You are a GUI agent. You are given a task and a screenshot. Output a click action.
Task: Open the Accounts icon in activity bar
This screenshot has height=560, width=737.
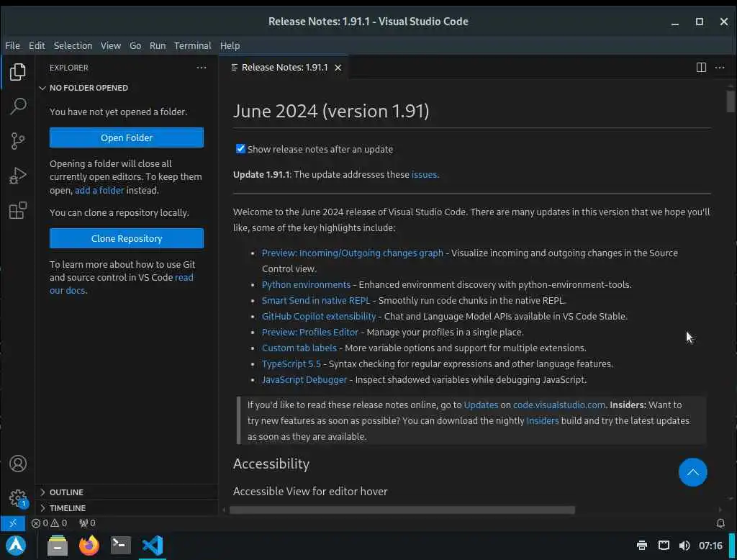(x=17, y=464)
